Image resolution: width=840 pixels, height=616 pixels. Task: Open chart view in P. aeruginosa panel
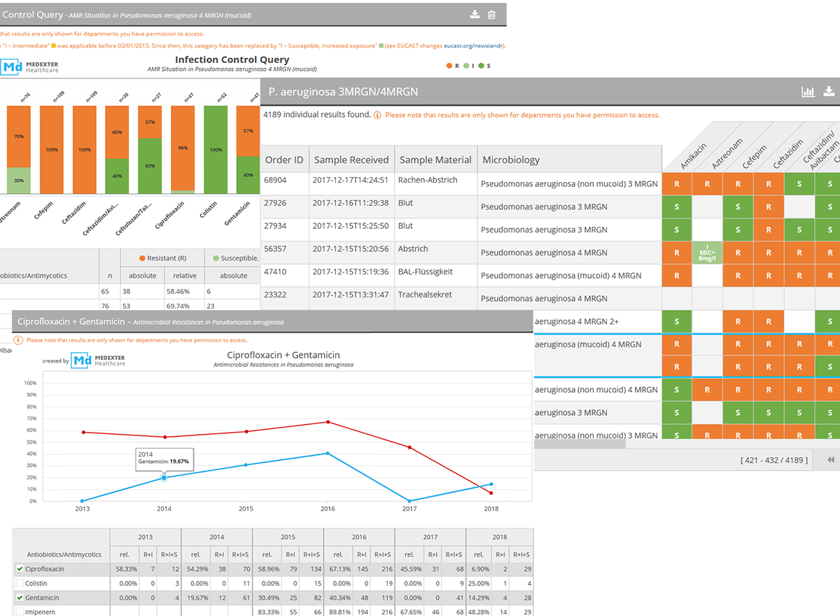(x=808, y=92)
